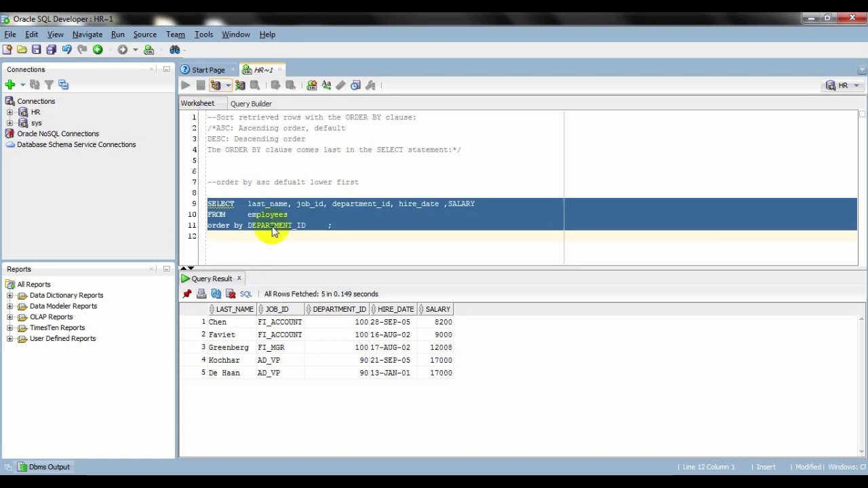
Task: Click the Undo arrow icon
Action: point(66,49)
